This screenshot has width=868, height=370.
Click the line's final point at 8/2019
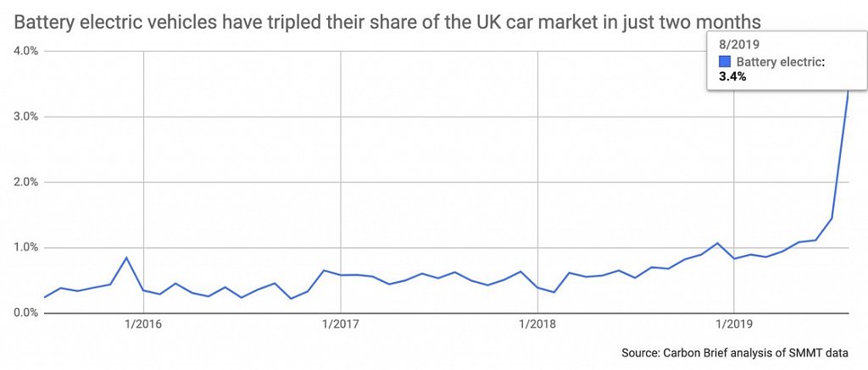[848, 91]
